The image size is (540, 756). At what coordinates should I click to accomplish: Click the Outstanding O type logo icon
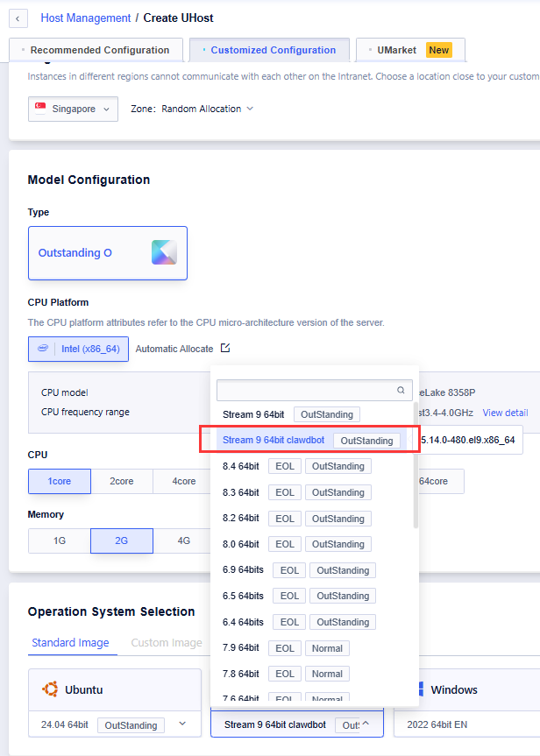pyautogui.click(x=164, y=252)
